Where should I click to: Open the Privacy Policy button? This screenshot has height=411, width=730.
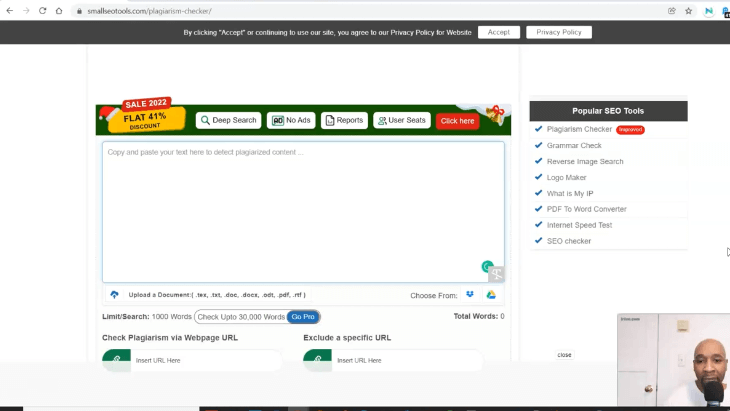559,32
